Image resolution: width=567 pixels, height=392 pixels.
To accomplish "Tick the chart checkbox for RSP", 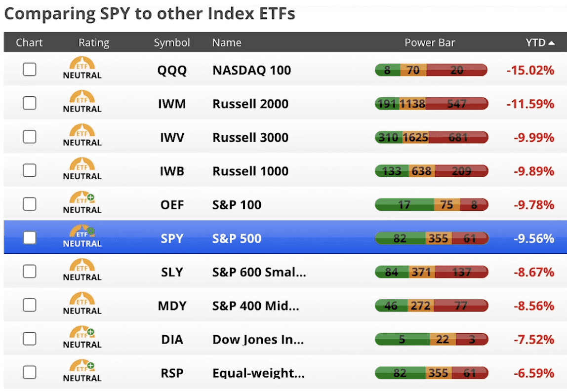I will click(29, 372).
